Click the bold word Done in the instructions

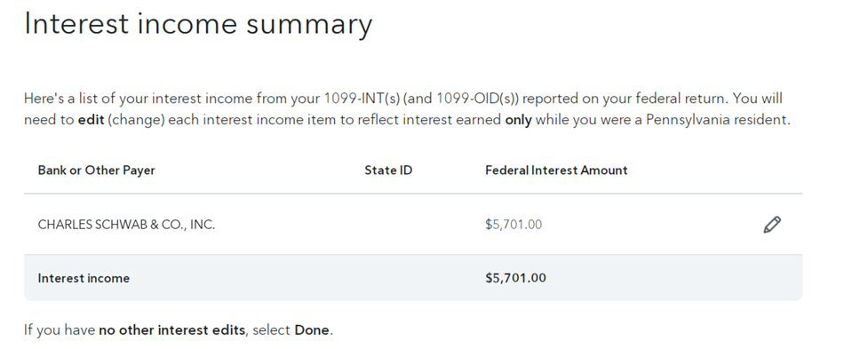[312, 330]
